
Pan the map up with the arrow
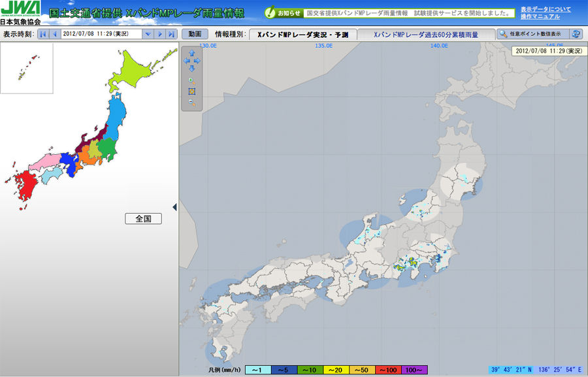coord(191,54)
